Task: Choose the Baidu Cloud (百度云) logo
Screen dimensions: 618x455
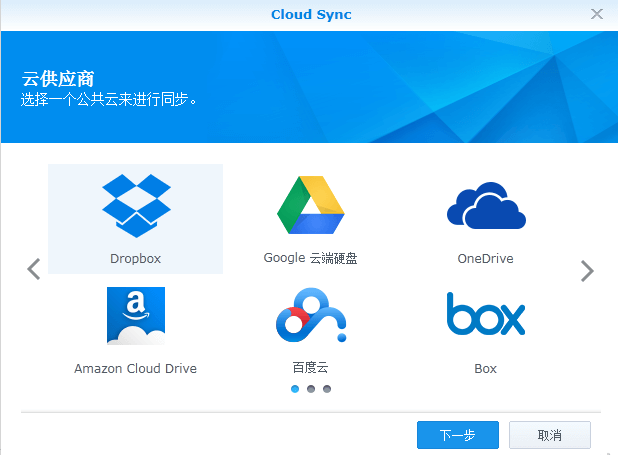Action: tap(310, 316)
